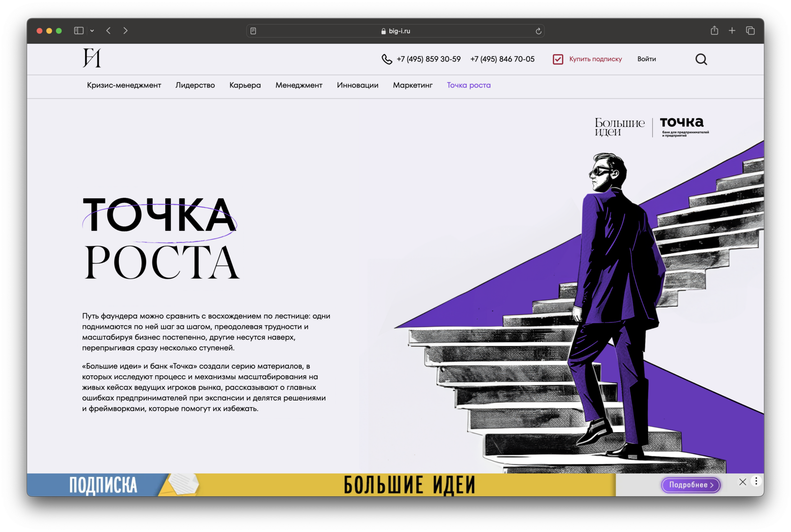The image size is (791, 532).
Task: Go back to the previous page
Action: tap(109, 31)
